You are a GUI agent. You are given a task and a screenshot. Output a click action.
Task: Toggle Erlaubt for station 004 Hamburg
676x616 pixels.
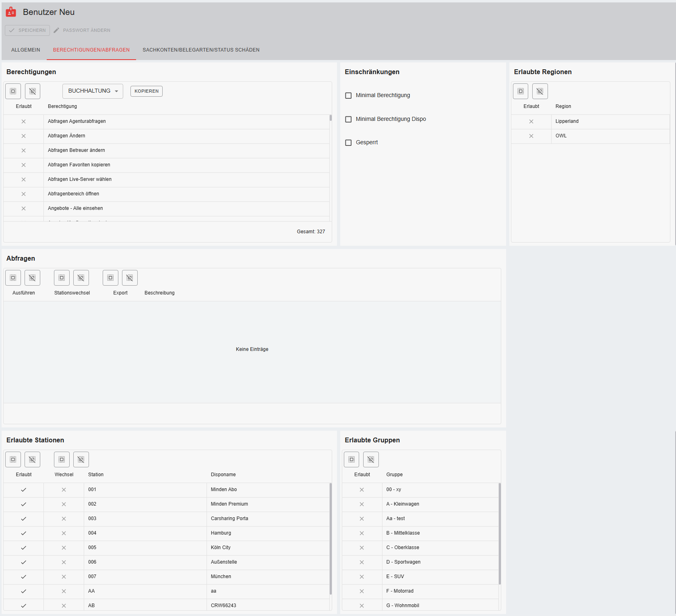pyautogui.click(x=24, y=533)
